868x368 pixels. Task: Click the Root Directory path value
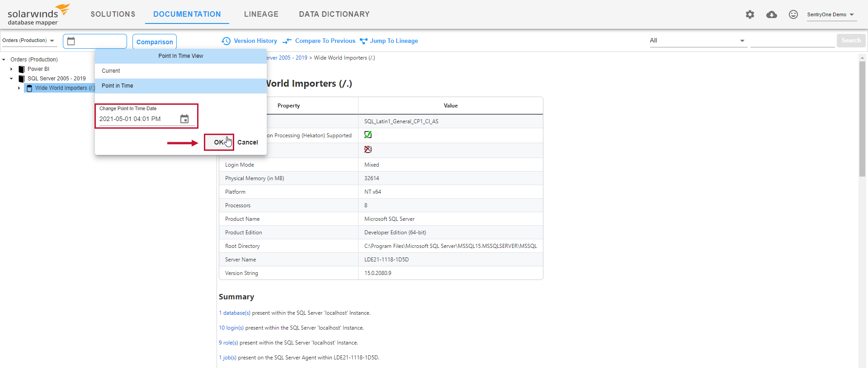(x=451, y=246)
